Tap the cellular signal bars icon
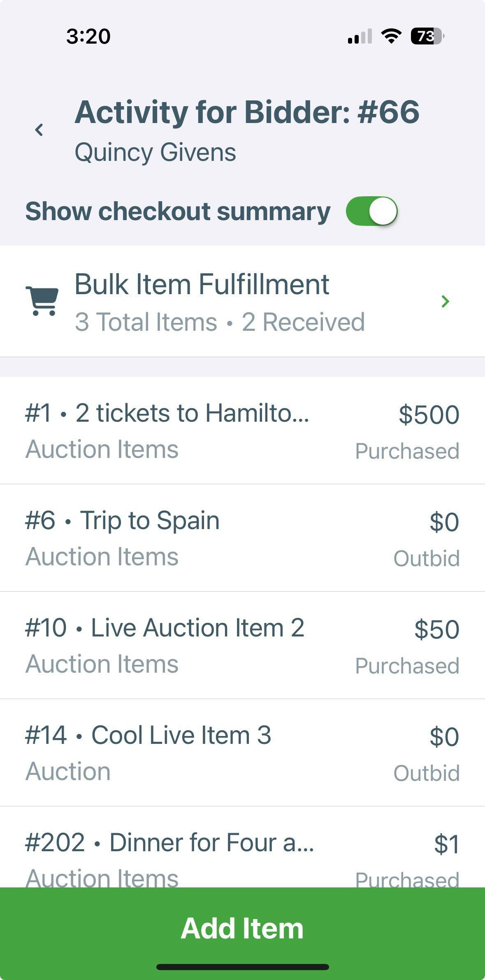This screenshot has height=980, width=485. pyautogui.click(x=360, y=36)
